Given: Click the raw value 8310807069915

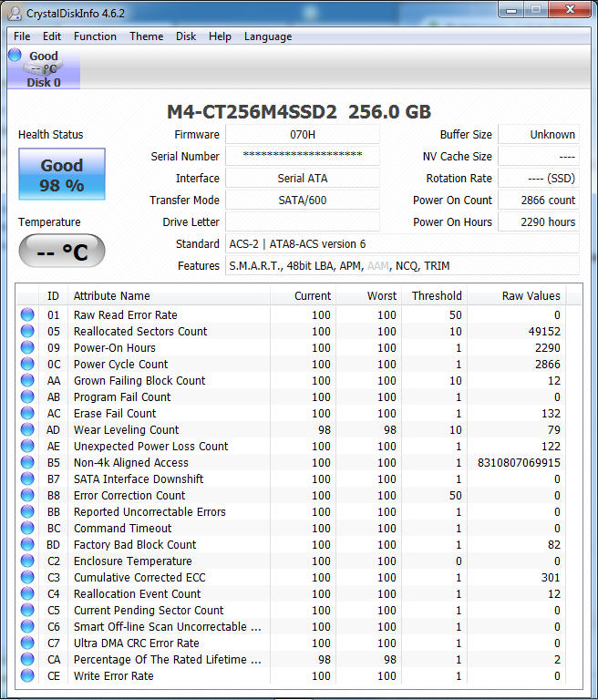Looking at the screenshot, I should click(x=519, y=462).
